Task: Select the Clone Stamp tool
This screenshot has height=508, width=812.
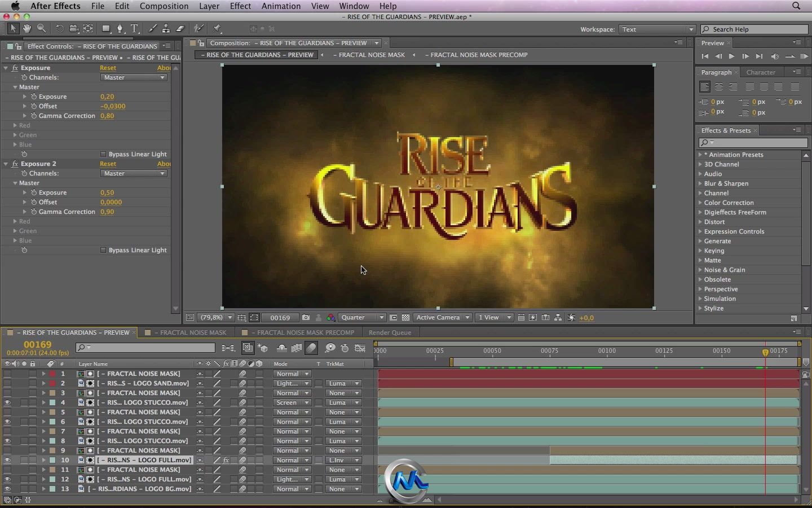Action: [166, 28]
